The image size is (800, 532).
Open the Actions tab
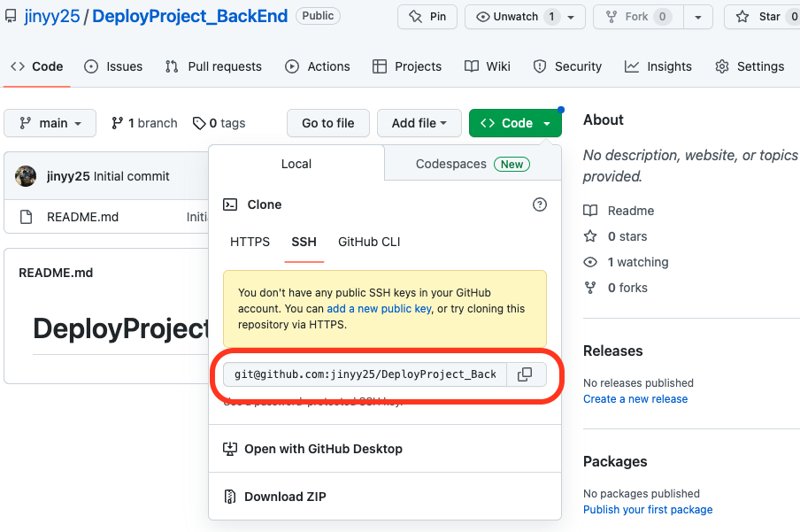click(318, 66)
